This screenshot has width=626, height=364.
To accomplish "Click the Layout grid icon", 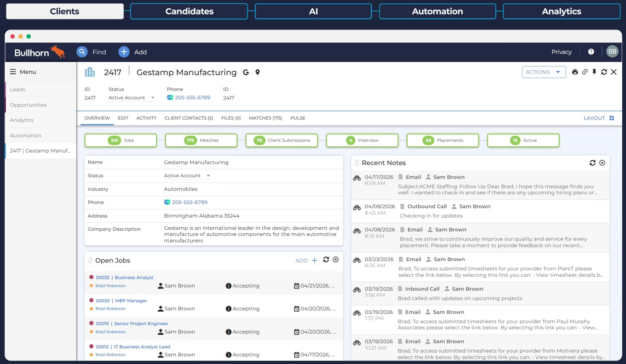I will tap(612, 118).
